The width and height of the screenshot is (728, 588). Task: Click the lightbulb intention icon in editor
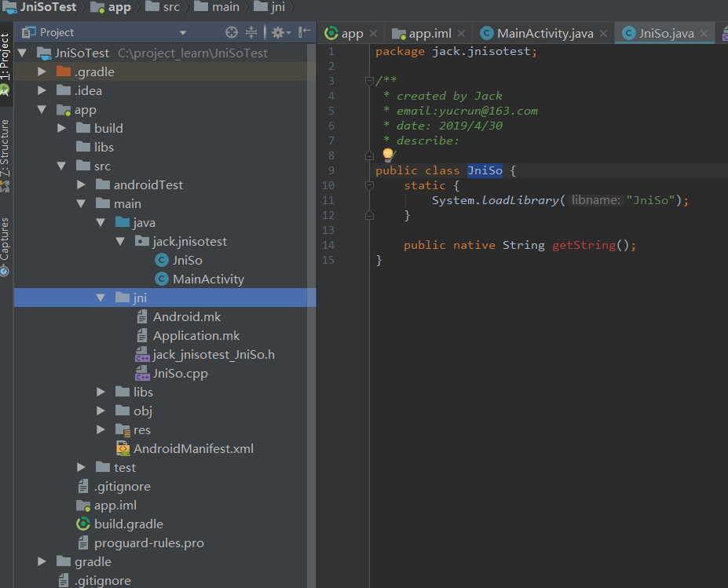387,155
